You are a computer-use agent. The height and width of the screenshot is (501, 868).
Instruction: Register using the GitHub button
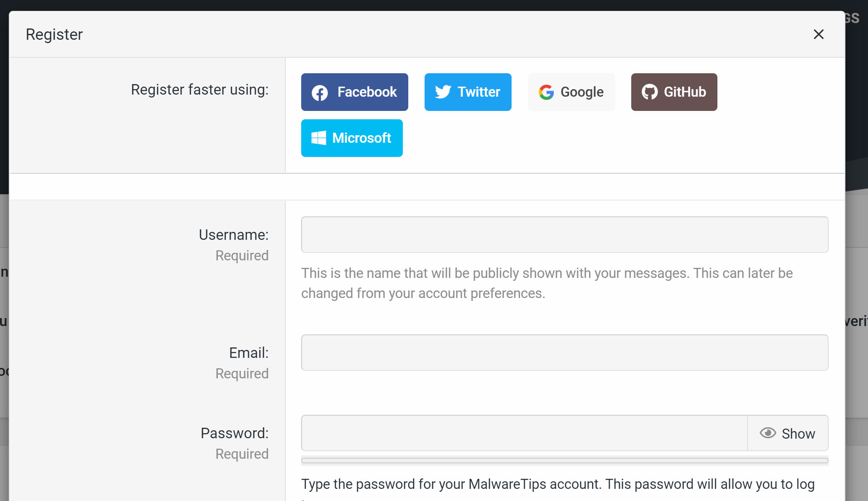[x=674, y=92]
